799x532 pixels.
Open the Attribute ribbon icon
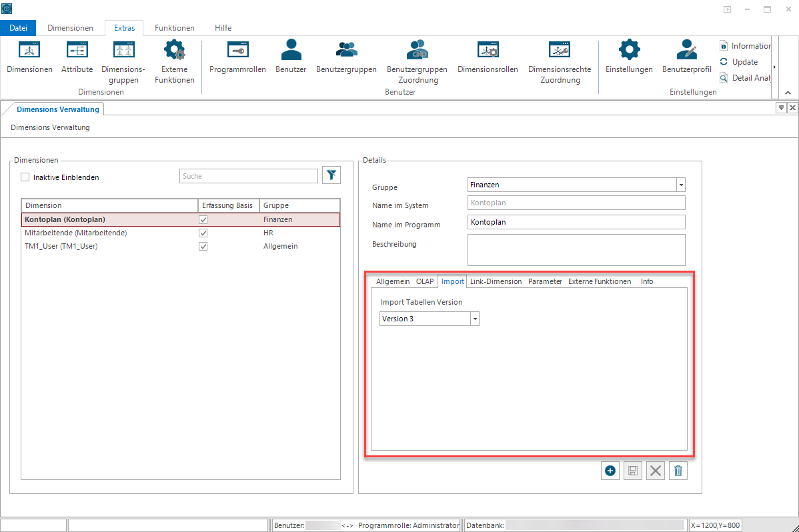pos(77,57)
